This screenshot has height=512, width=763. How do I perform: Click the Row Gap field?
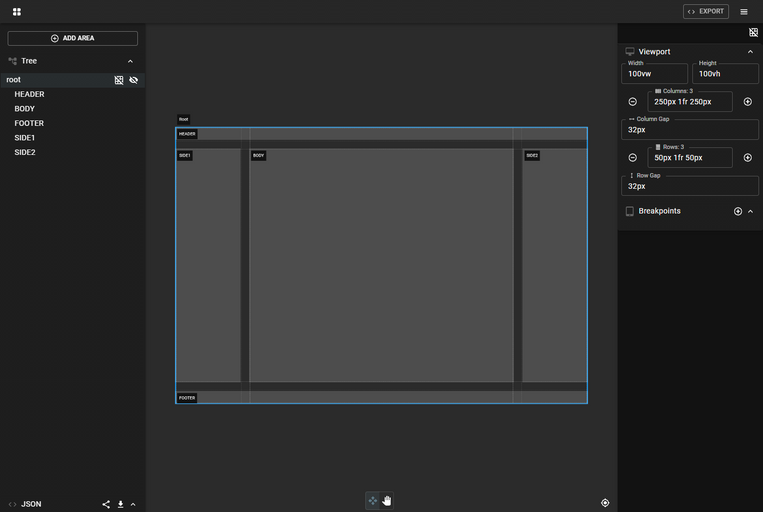point(690,186)
